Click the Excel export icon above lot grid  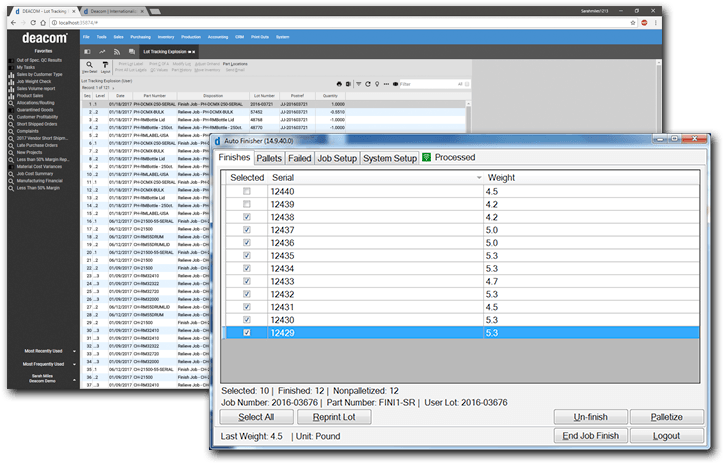click(x=348, y=84)
